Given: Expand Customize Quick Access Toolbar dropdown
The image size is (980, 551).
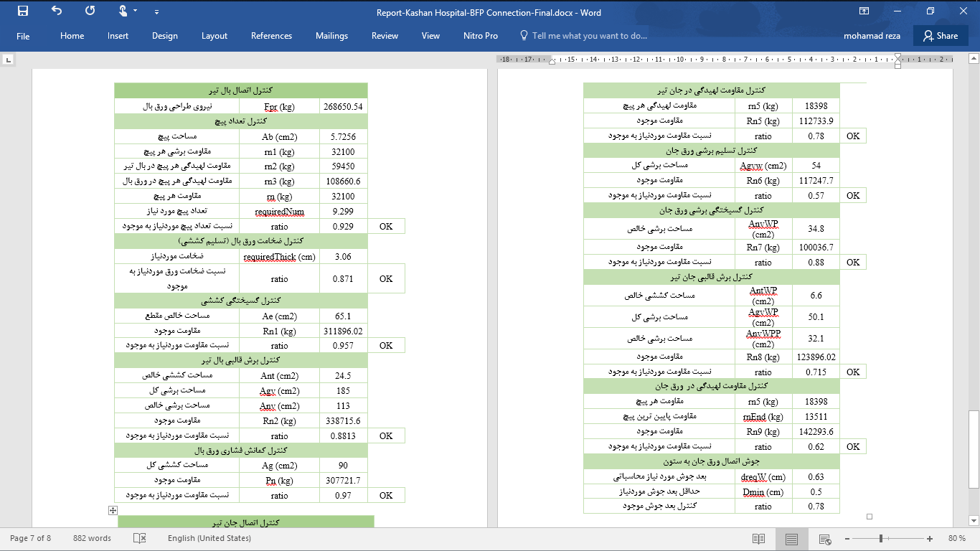Looking at the screenshot, I should tap(156, 12).
